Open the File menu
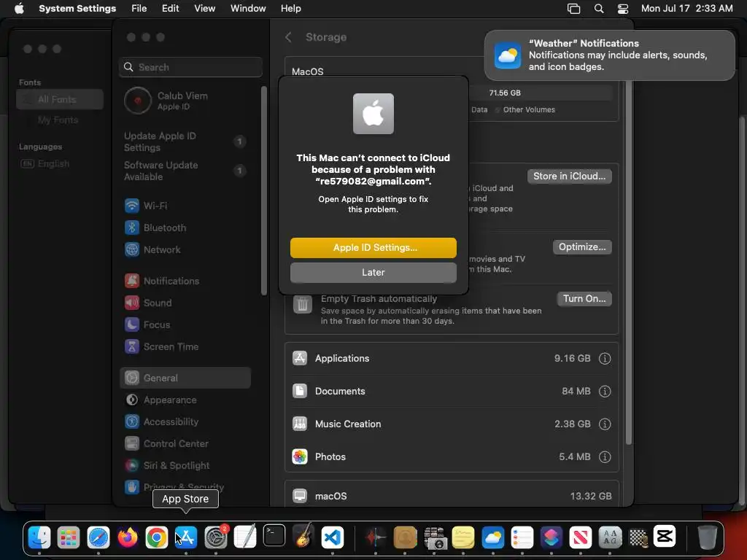 pyautogui.click(x=139, y=9)
